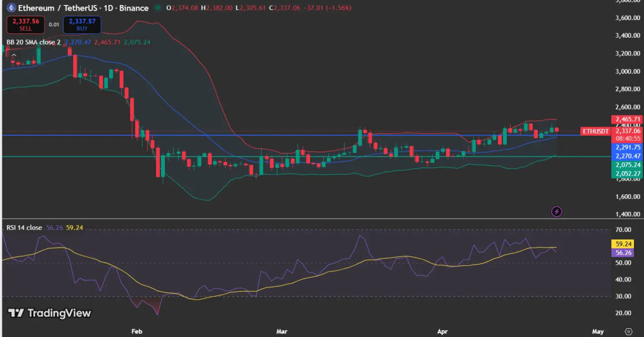The image size is (644, 337).
Task: Click the -37.01 (-1.56%) change value
Action: [328, 8]
